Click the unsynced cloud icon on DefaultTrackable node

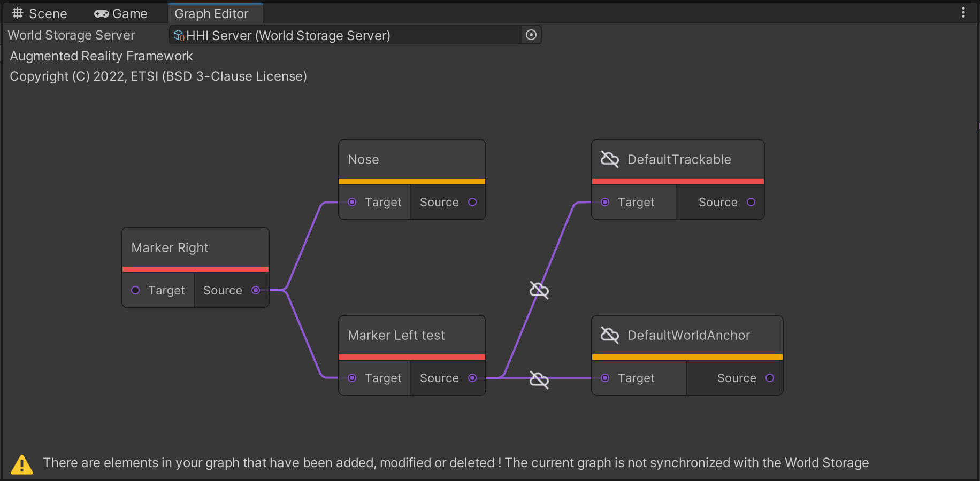(609, 159)
